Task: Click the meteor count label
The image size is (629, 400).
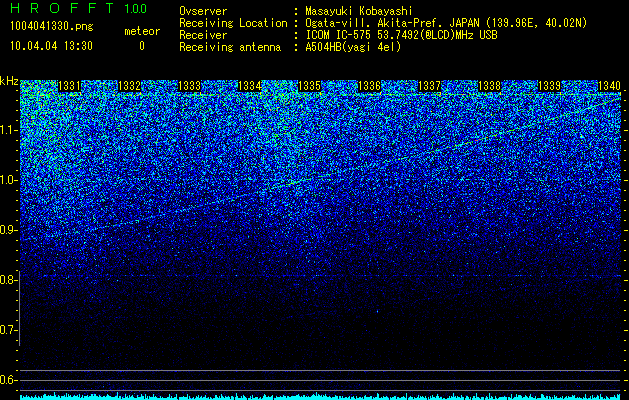Action: click(x=142, y=31)
